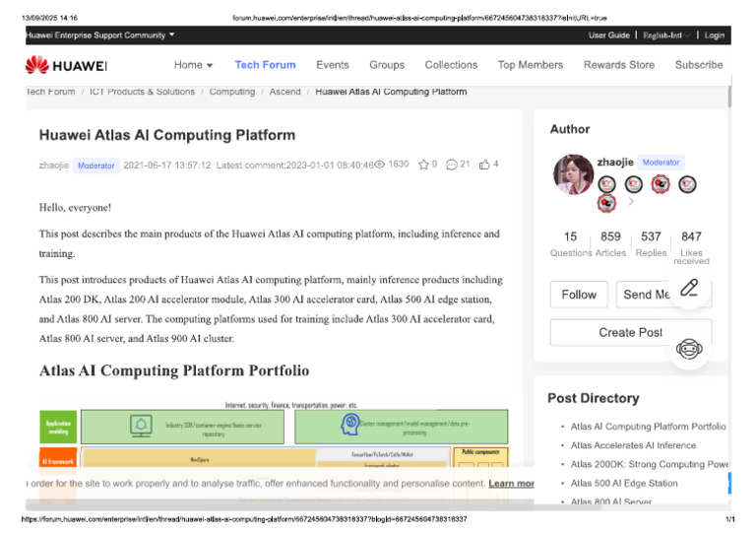Image resolution: width=756 pixels, height=535 pixels.
Task: Open the chatbot robot assistant icon
Action: [689, 349]
